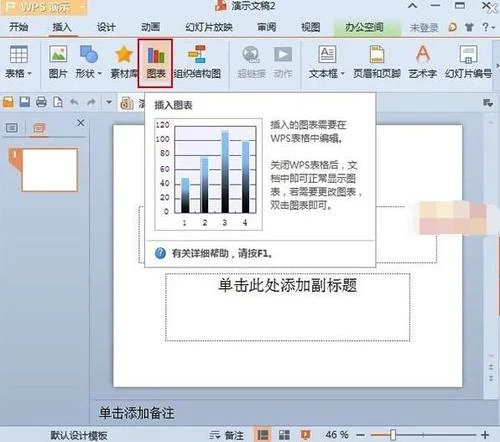Save the presentation with floppy disk icon

pos(25,102)
